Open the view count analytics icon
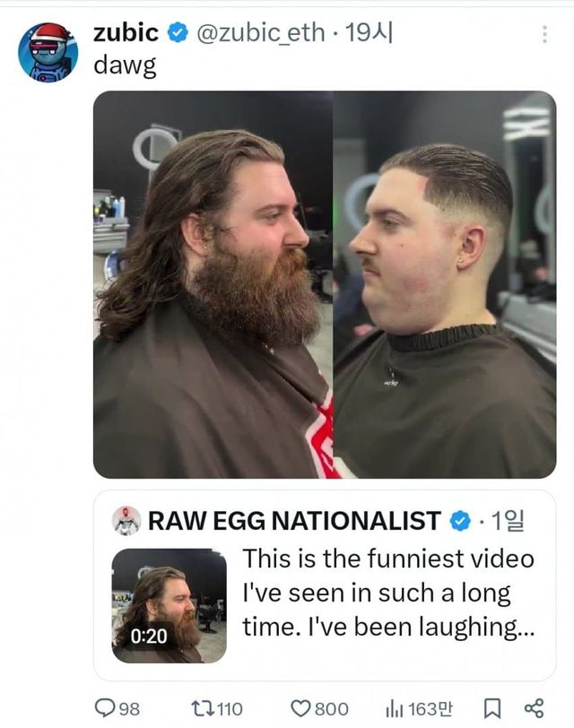The image size is (574, 728). pyautogui.click(x=393, y=708)
